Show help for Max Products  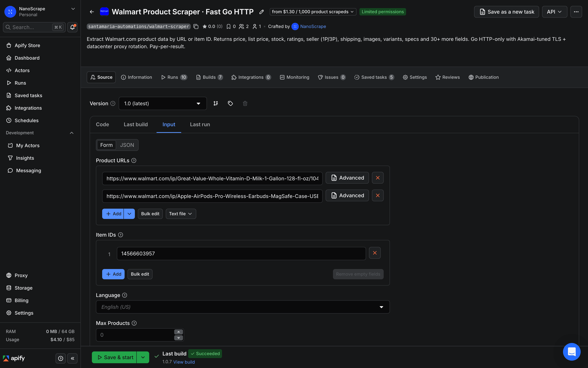point(134,323)
